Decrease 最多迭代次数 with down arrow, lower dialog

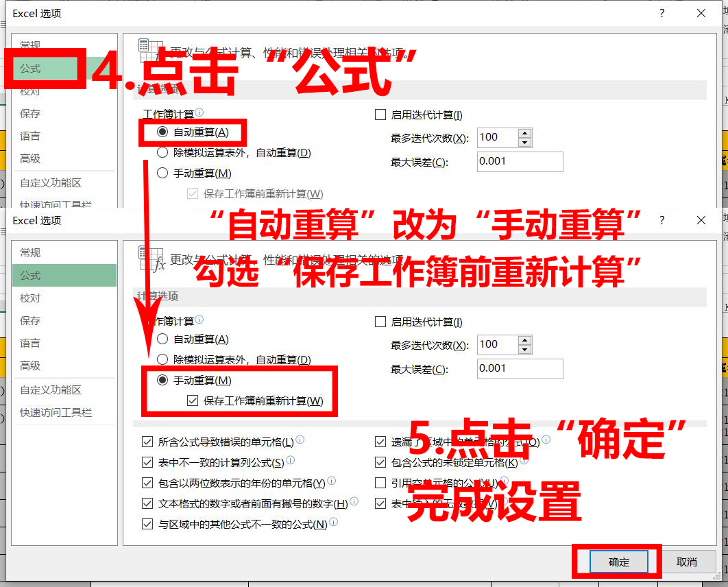tap(524, 350)
